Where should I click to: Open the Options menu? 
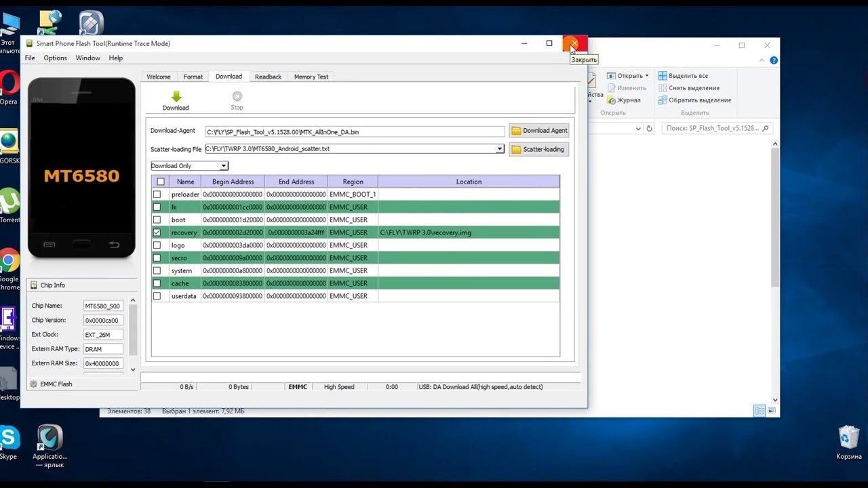click(x=56, y=58)
